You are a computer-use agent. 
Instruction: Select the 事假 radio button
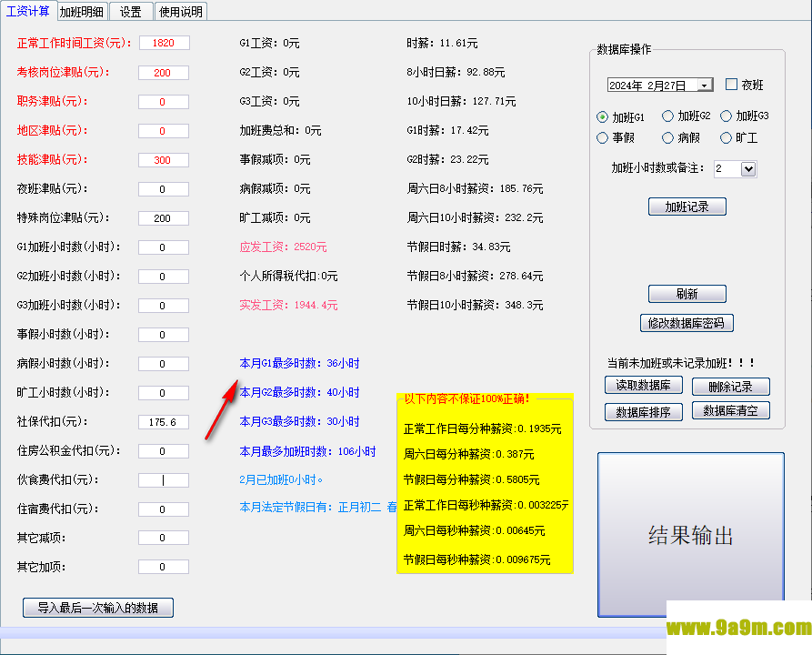[x=602, y=138]
